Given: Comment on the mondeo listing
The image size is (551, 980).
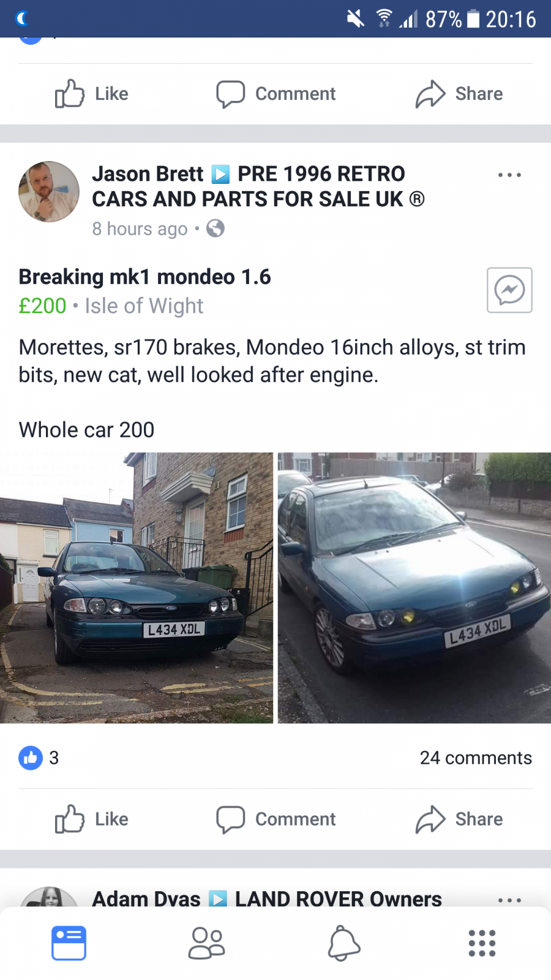Looking at the screenshot, I should (275, 819).
